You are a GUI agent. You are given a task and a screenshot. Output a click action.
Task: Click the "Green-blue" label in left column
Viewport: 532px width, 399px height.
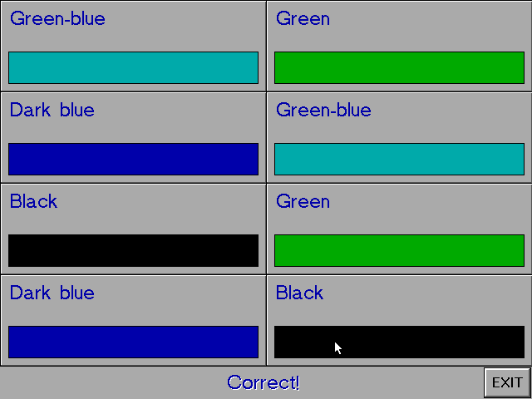57,18
